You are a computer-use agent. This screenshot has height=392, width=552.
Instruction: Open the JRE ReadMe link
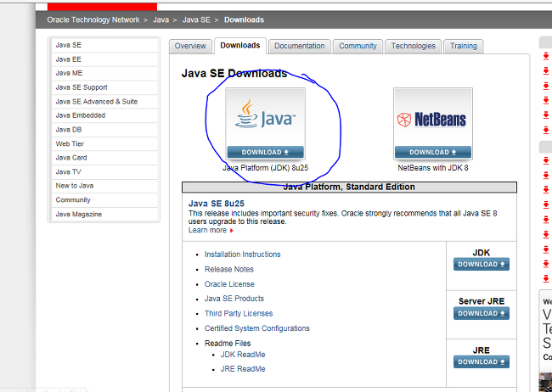pyautogui.click(x=243, y=369)
